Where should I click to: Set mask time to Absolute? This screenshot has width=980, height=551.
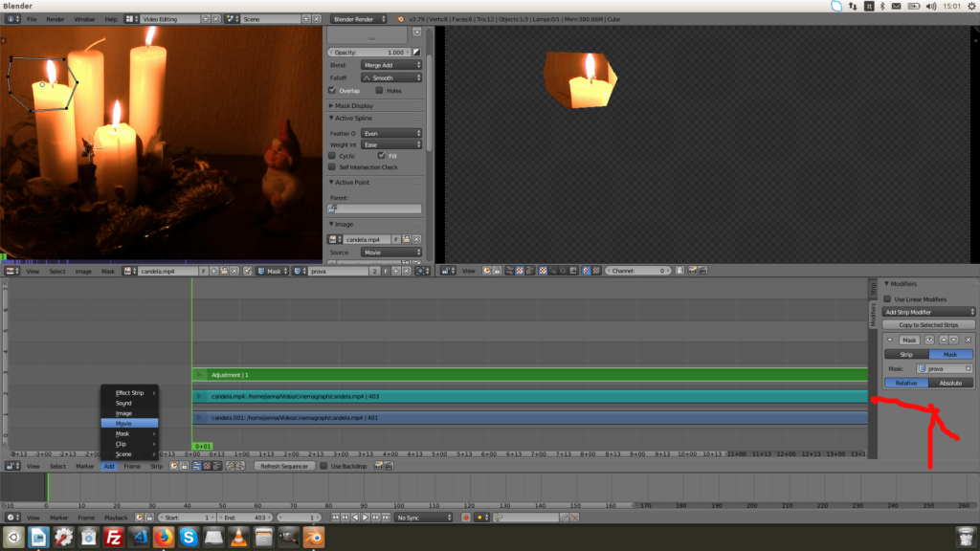[950, 383]
